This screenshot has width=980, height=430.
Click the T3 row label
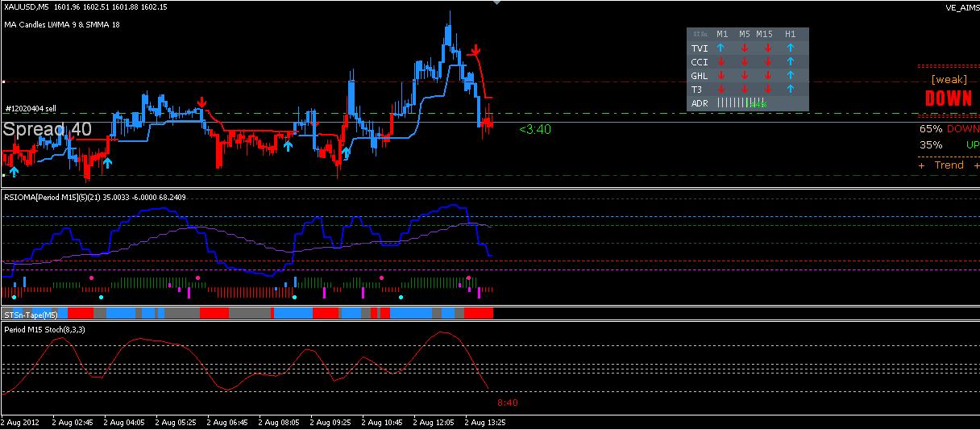(x=696, y=90)
